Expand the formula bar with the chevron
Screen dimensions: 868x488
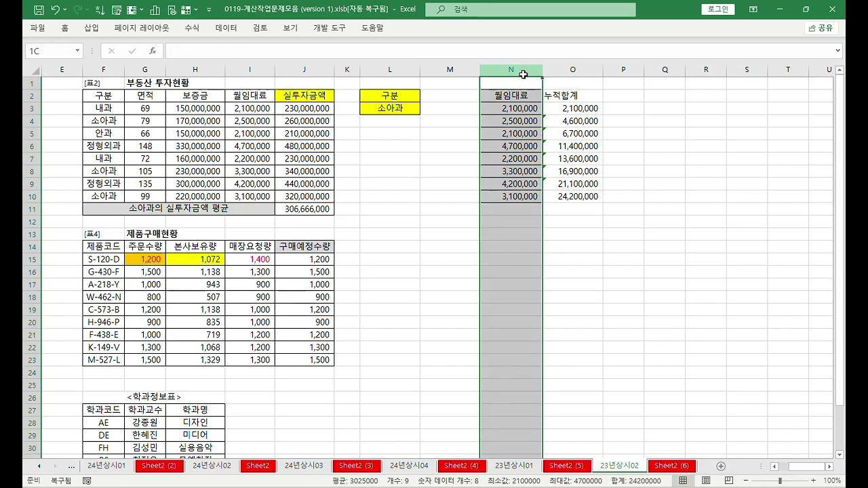pyautogui.click(x=838, y=51)
